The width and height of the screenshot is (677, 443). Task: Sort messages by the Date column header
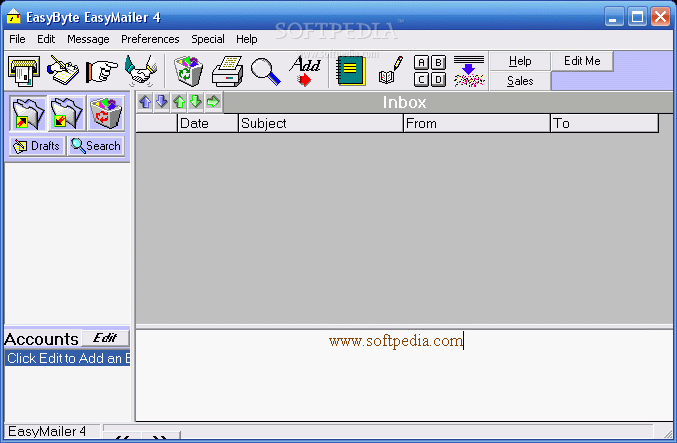[208, 123]
